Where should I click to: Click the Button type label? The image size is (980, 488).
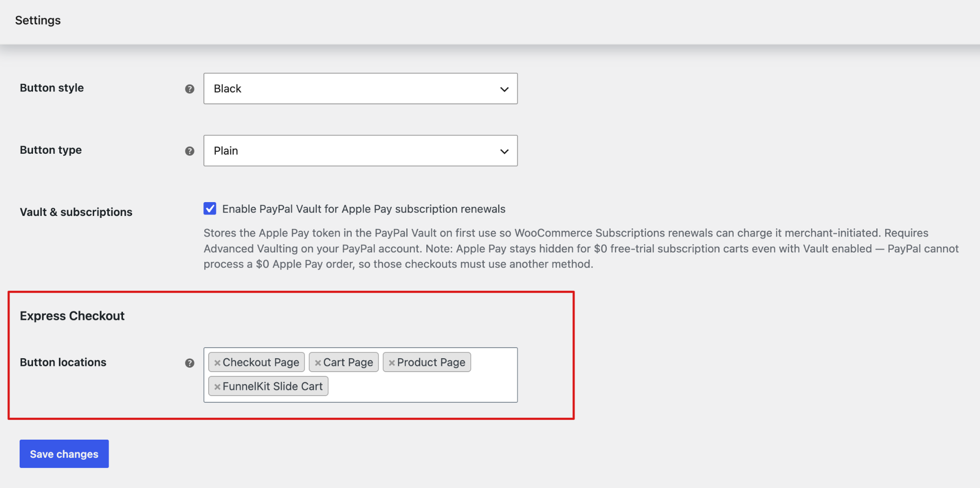(51, 150)
